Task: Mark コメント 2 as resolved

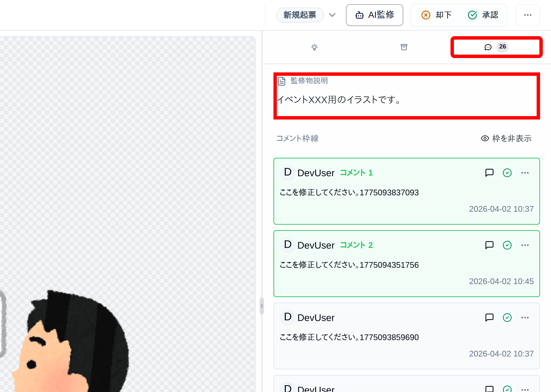Action: point(507,245)
